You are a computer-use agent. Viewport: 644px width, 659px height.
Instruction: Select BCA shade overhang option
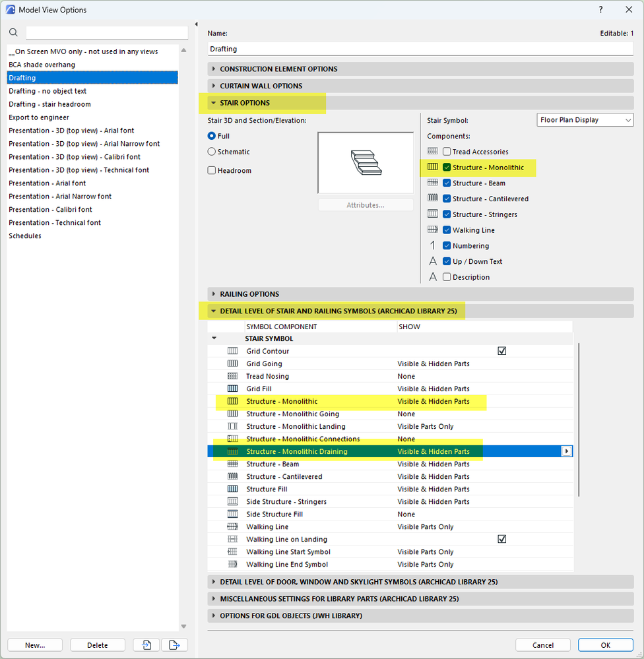(92, 65)
